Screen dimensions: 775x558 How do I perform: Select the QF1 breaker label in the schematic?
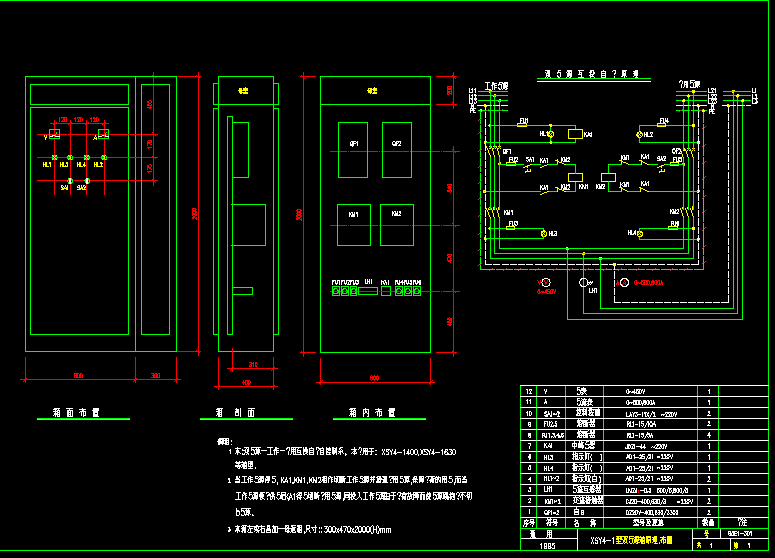click(x=507, y=152)
